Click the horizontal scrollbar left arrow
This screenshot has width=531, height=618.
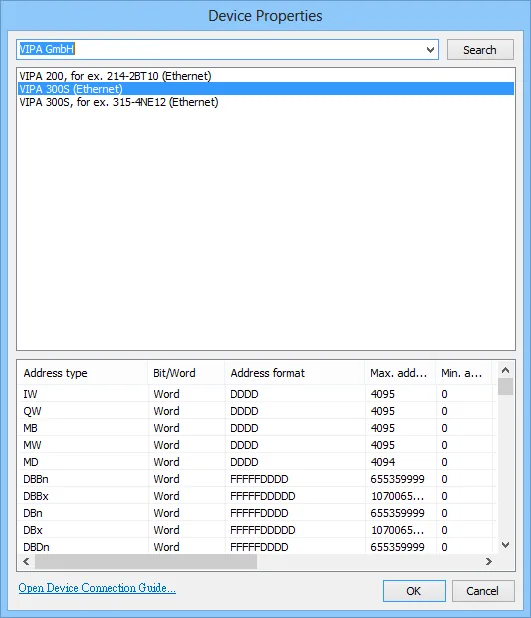(26, 561)
